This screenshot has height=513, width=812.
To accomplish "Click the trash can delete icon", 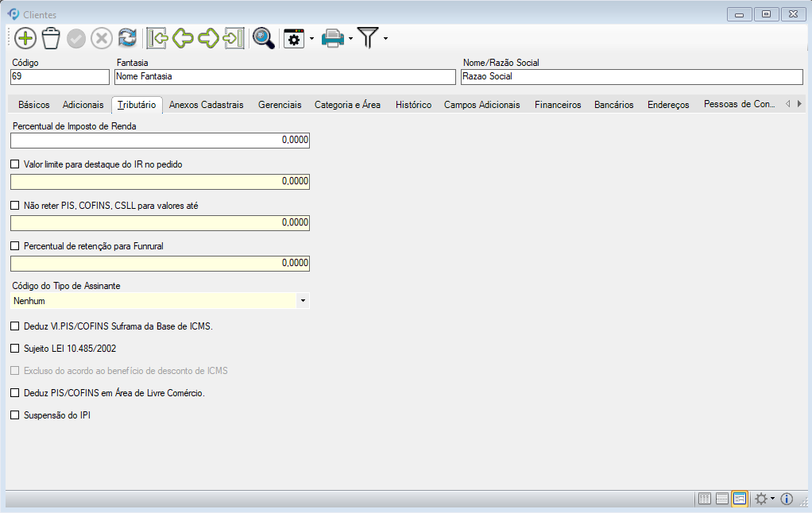I will tap(51, 38).
